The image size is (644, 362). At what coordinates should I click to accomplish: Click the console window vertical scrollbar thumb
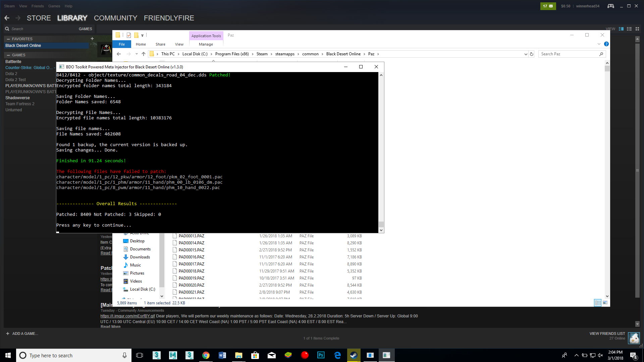[381, 224]
